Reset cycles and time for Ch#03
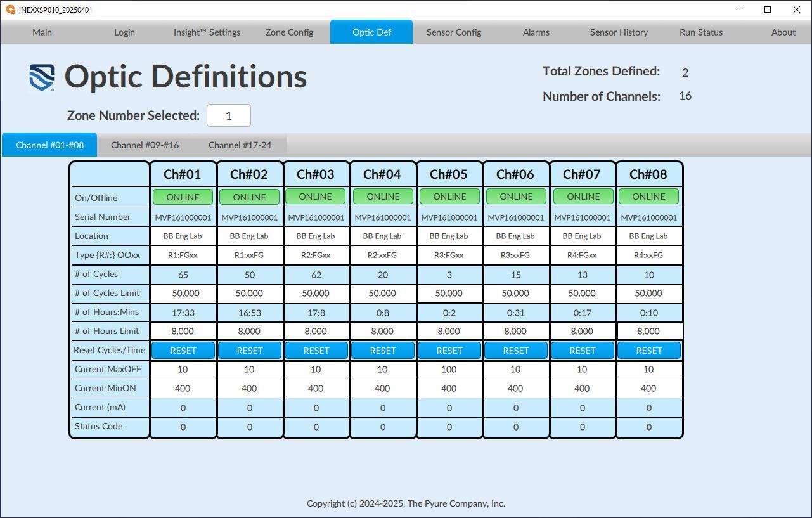The image size is (812, 518). click(316, 350)
